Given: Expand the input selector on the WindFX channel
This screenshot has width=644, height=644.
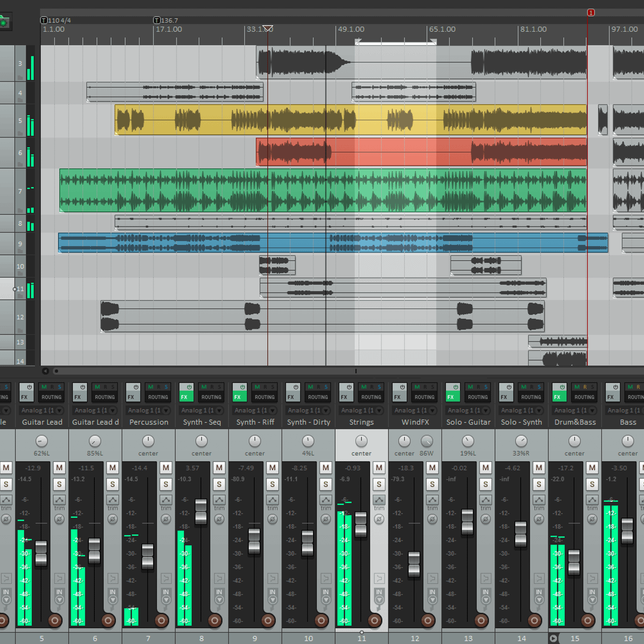Looking at the screenshot, I should point(414,410).
